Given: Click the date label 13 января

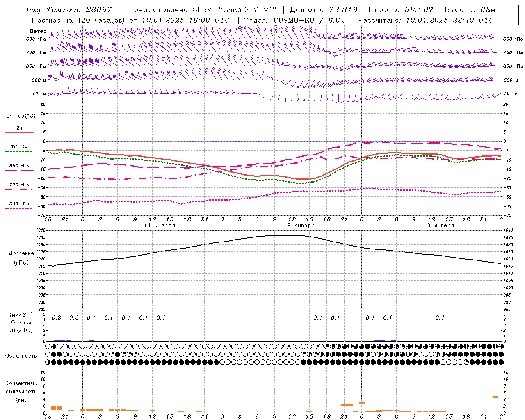Looking at the screenshot, I should click(438, 226).
